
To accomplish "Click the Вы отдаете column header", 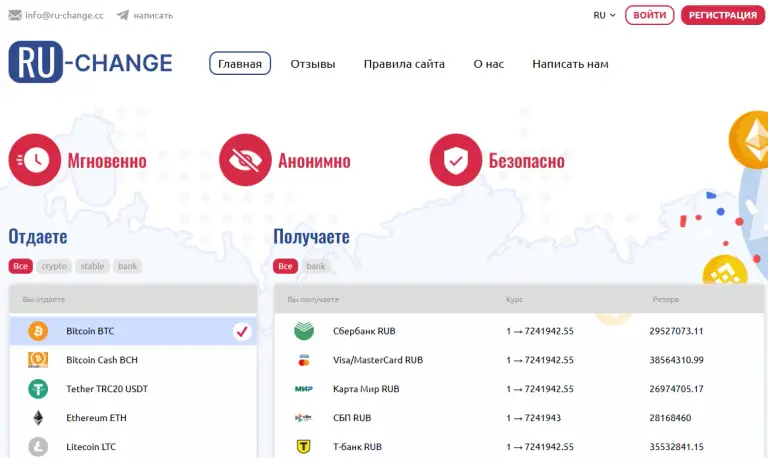I will (44, 299).
